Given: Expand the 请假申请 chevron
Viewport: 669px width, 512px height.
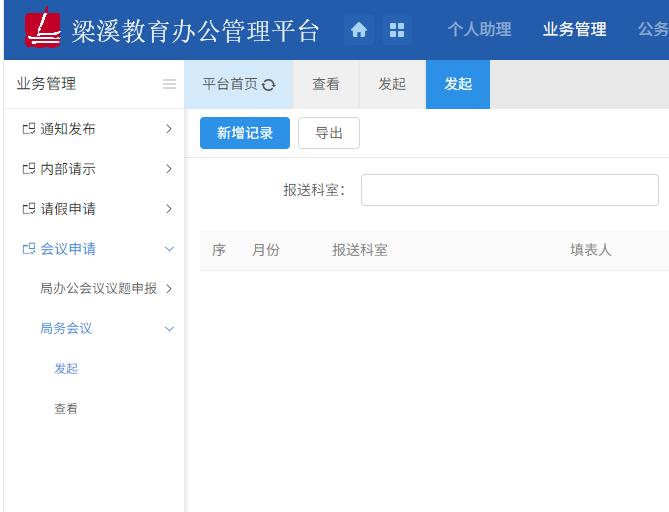Looking at the screenshot, I should pos(169,209).
